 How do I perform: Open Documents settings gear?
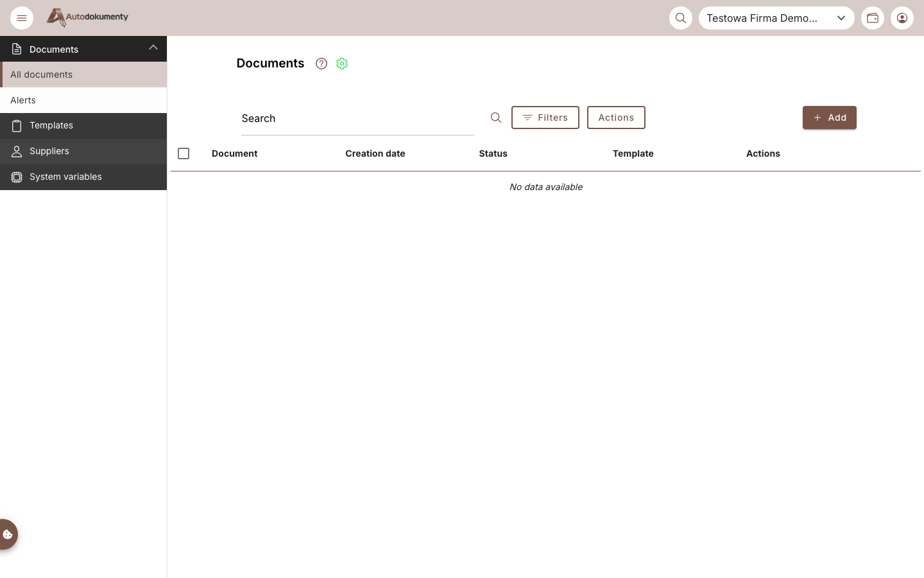(342, 64)
